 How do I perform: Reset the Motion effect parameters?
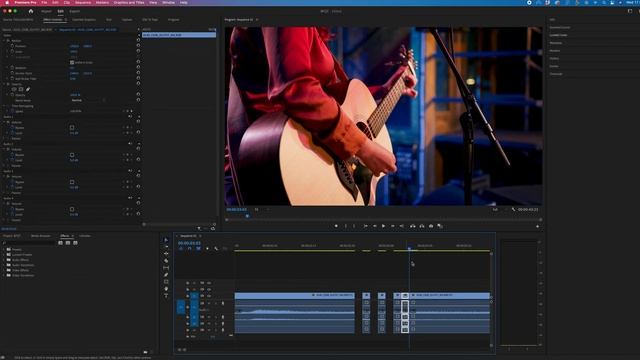click(138, 40)
